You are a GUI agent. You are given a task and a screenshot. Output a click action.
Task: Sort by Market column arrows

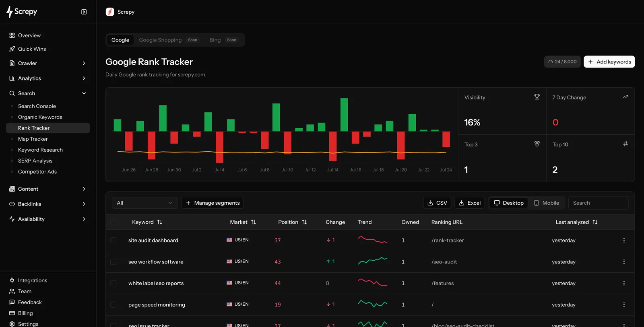(x=254, y=222)
